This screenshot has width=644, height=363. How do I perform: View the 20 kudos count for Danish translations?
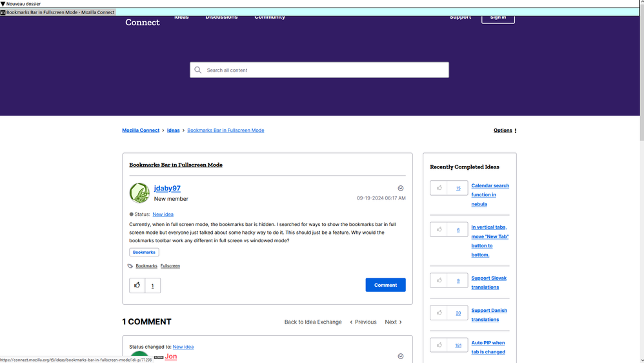point(458,313)
